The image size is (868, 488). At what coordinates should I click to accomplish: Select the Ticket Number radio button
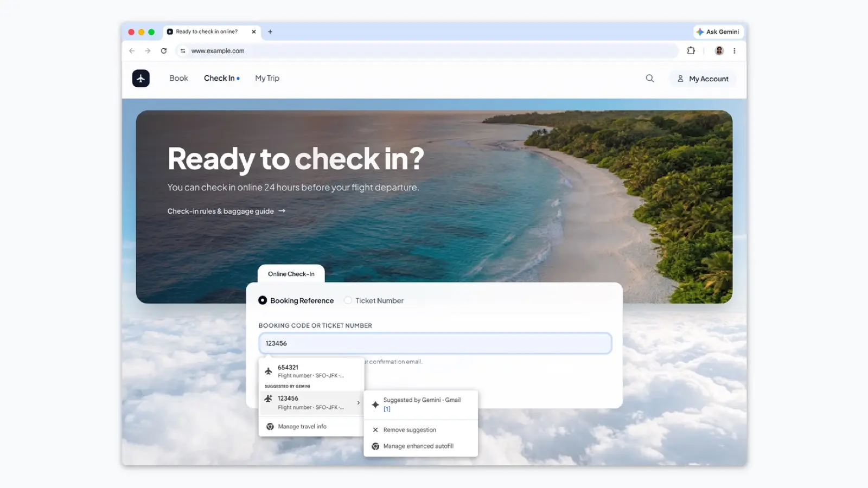[x=348, y=300]
